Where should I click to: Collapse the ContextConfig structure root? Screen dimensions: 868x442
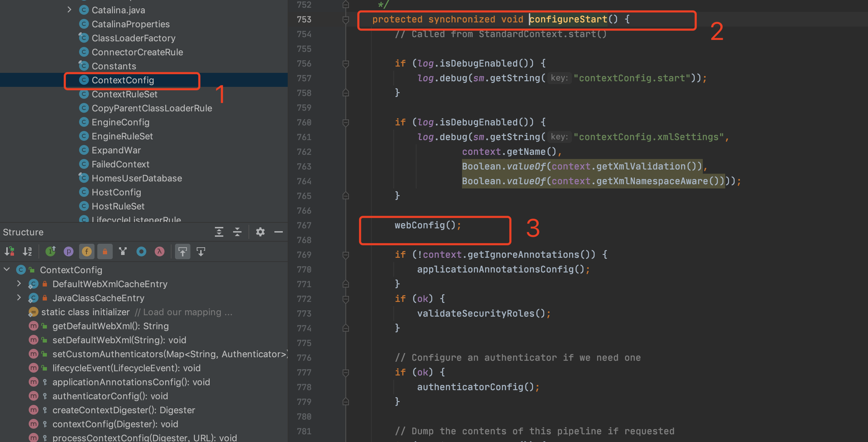coord(7,269)
